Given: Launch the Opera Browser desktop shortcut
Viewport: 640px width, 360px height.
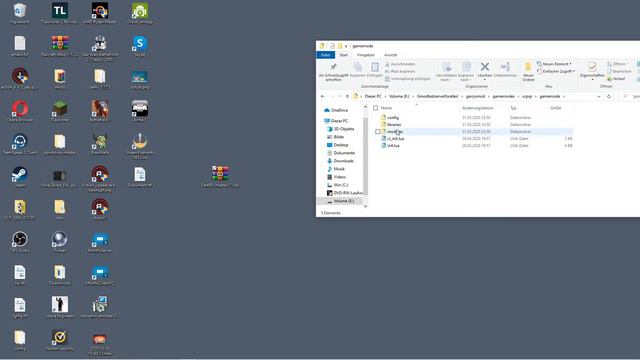Looking at the screenshot, I should pos(20,111).
